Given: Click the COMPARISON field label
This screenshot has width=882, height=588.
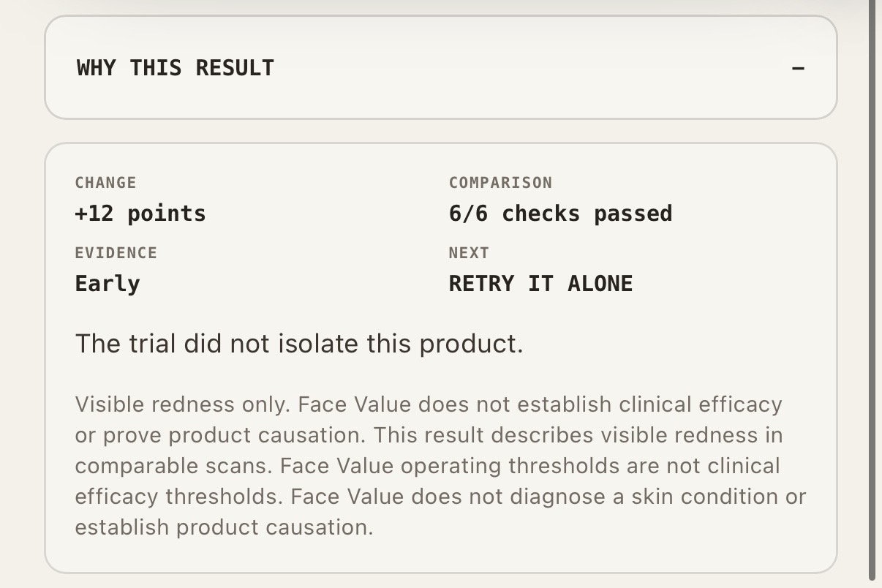Looking at the screenshot, I should click(x=501, y=183).
